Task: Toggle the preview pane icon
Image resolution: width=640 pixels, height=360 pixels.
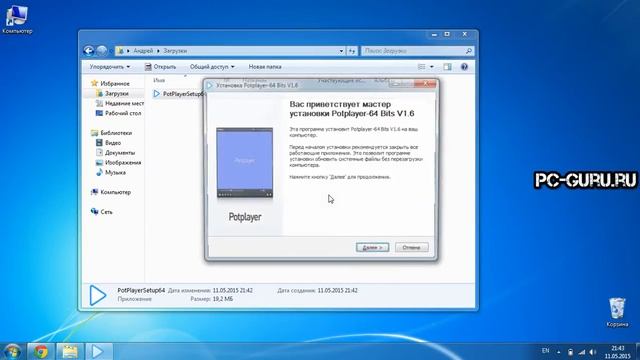Action: (447, 67)
